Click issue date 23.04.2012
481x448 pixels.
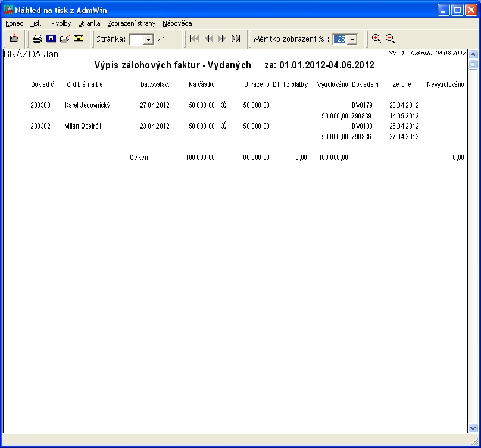[x=155, y=126]
